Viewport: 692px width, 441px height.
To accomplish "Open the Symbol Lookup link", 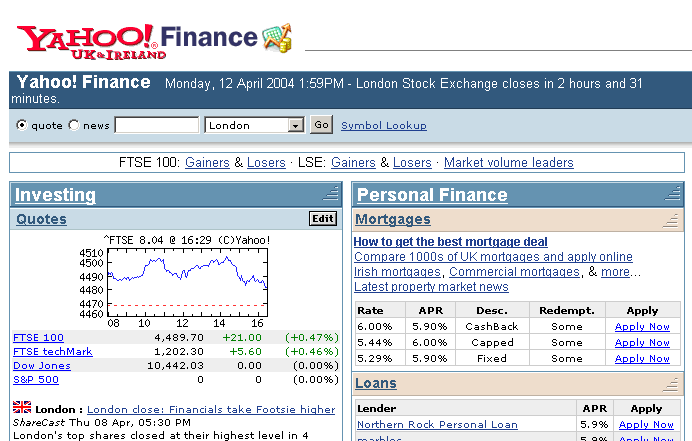I will pos(384,125).
